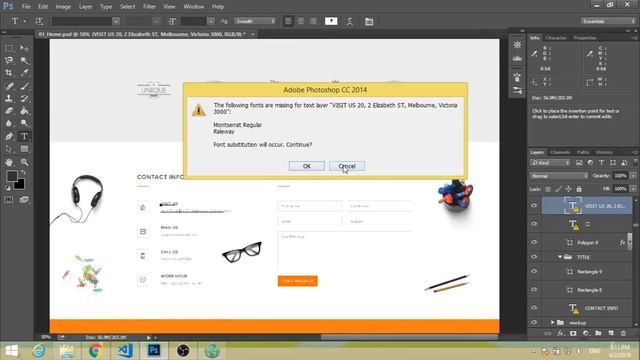Click Create new layer icon

[611, 333]
